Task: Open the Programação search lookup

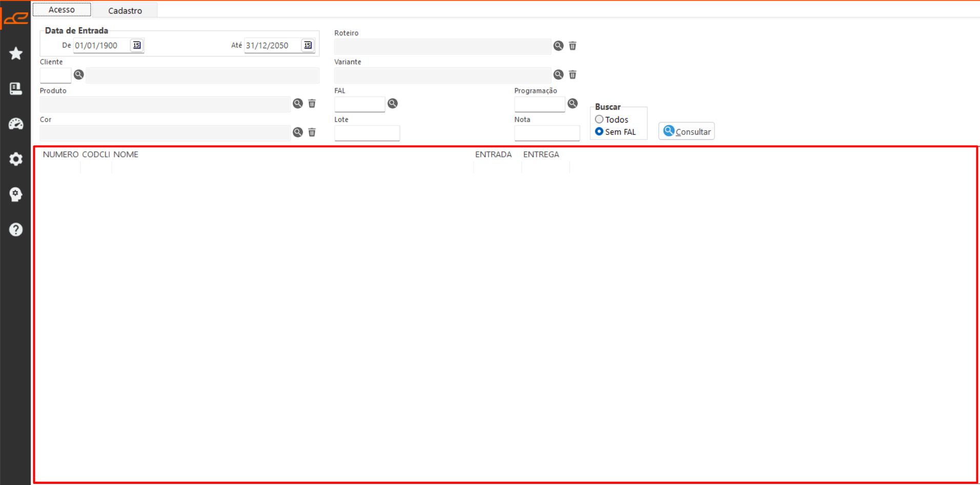Action: (573, 104)
